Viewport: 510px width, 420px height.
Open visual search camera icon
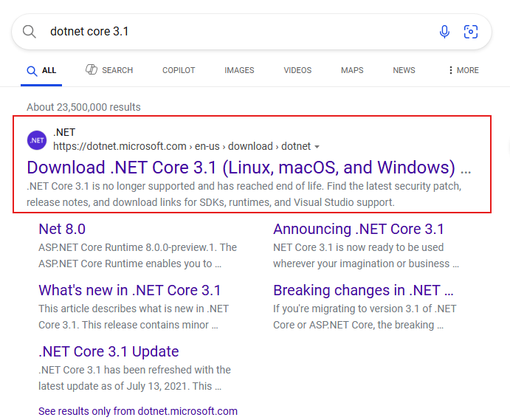[x=471, y=32]
